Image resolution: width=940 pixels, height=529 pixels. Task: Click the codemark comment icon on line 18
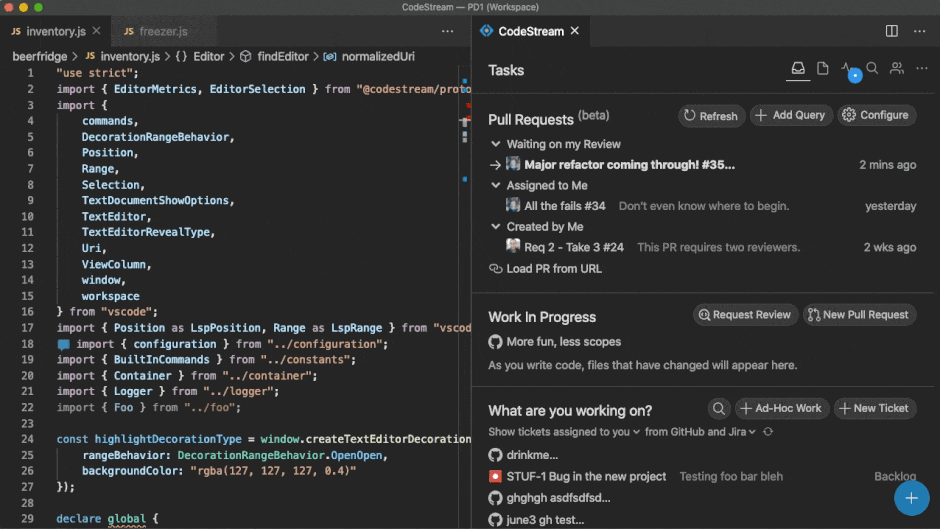pos(64,344)
